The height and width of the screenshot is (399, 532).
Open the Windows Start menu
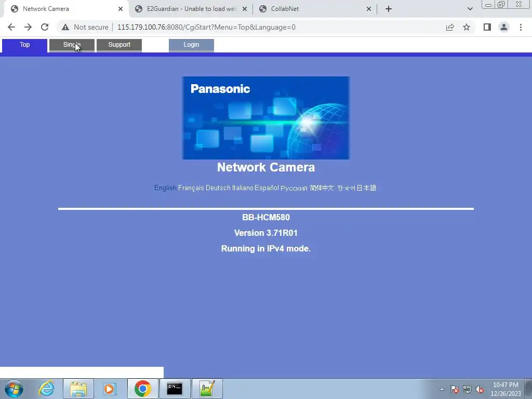(14, 389)
